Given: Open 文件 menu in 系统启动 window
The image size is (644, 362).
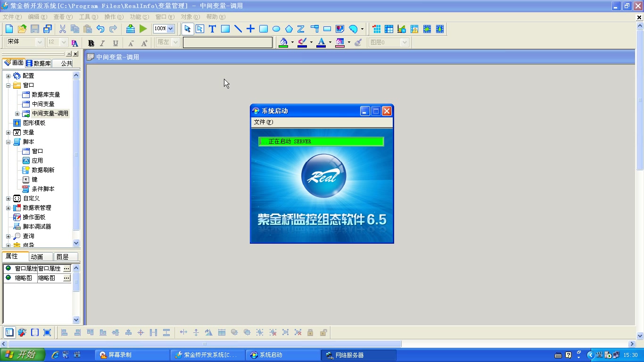Looking at the screenshot, I should point(264,122).
